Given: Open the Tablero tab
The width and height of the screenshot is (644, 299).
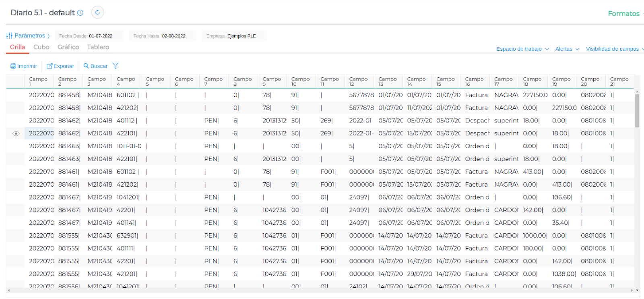Looking at the screenshot, I should tap(98, 47).
